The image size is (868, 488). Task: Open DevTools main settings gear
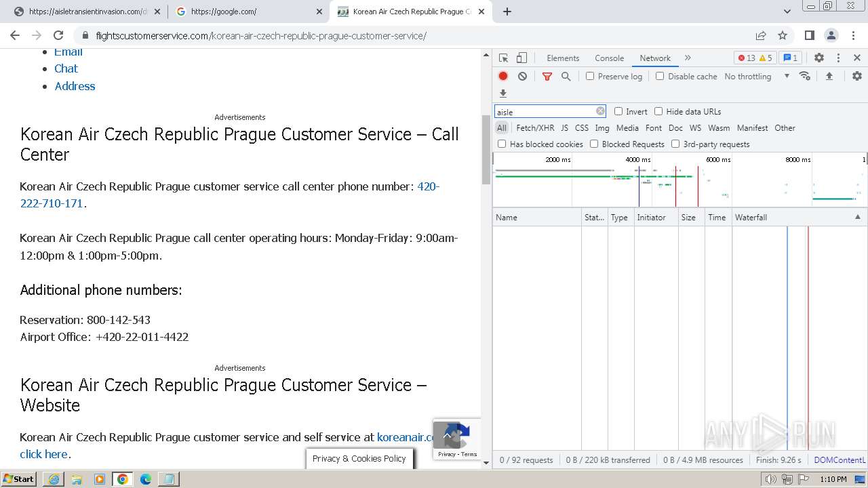(x=819, y=58)
